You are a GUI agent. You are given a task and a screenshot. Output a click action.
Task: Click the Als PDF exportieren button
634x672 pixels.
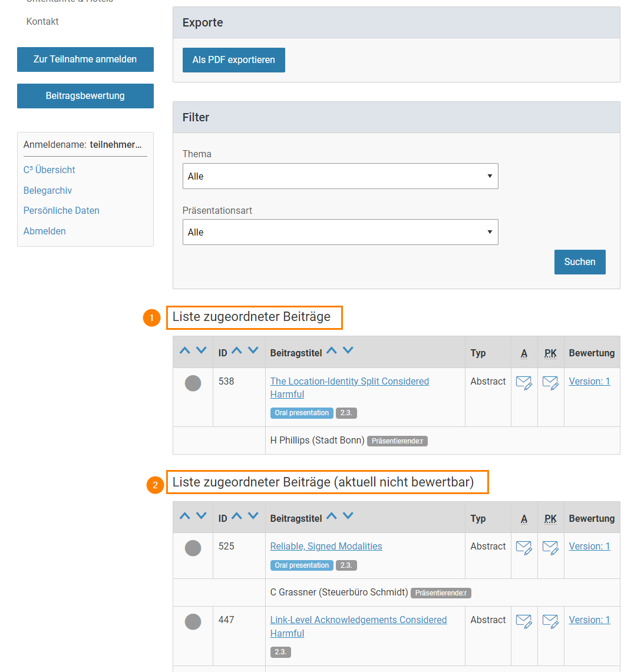point(233,60)
